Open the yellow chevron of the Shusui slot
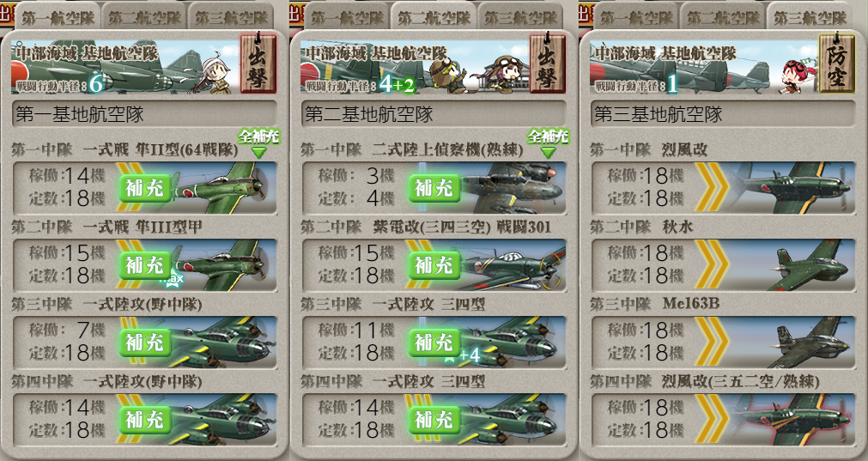The height and width of the screenshot is (461, 868). click(712, 265)
